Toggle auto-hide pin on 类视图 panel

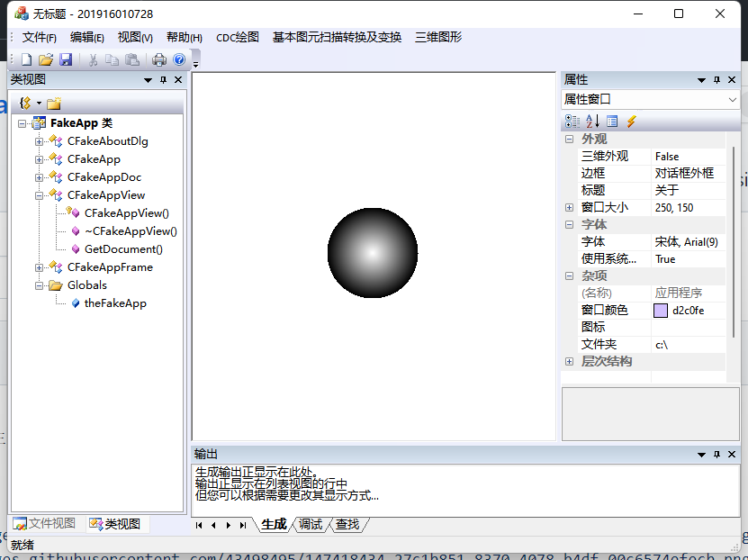(163, 79)
